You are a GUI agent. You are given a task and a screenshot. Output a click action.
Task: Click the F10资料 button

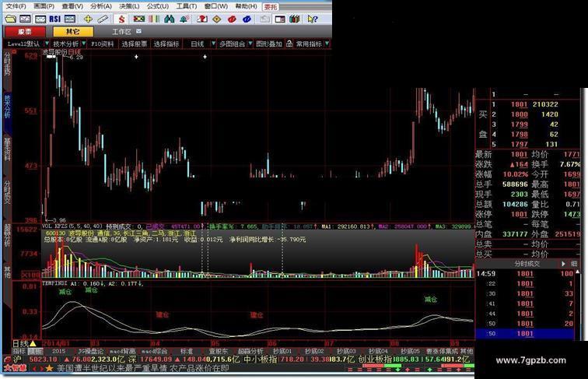point(103,44)
